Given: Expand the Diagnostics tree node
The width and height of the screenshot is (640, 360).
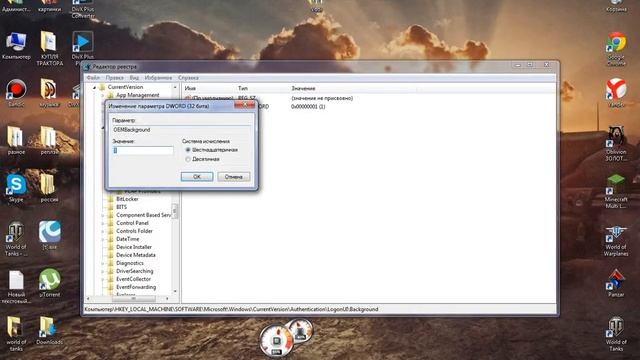Looking at the screenshot, I should tap(102, 263).
